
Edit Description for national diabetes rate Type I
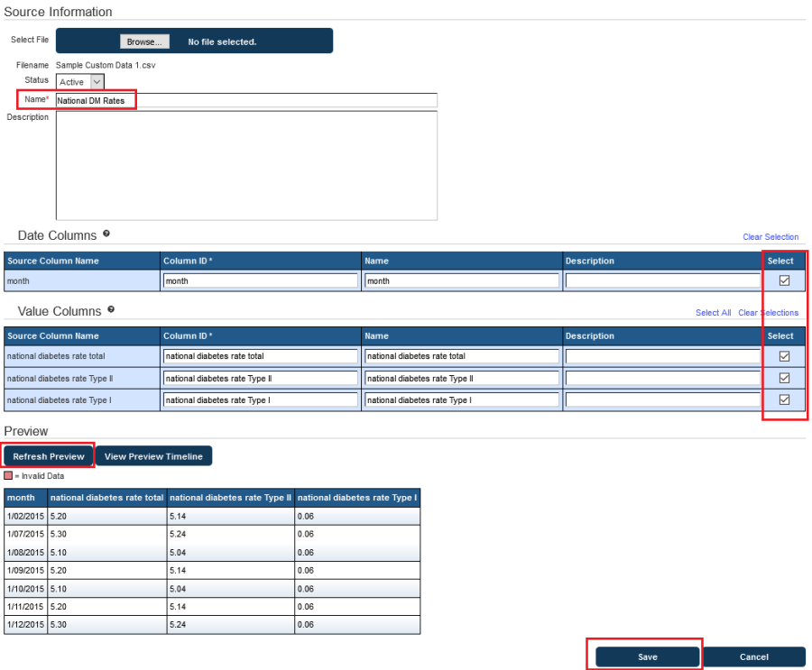click(663, 400)
